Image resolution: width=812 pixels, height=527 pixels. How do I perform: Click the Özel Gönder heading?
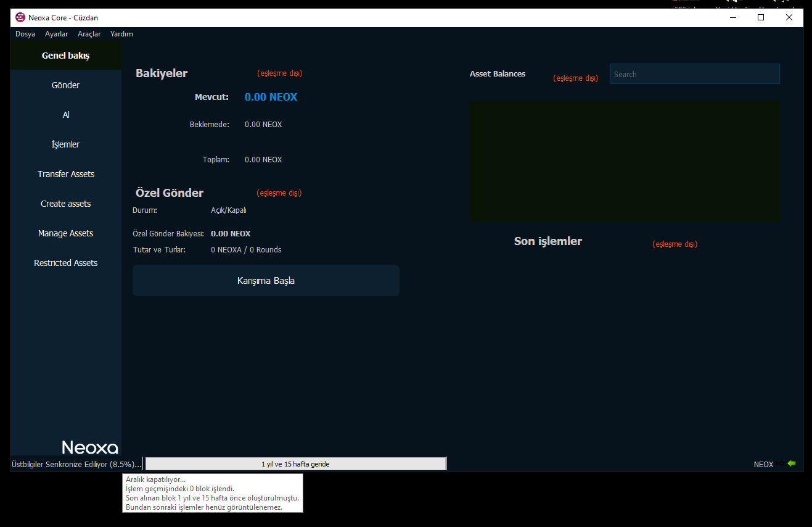170,193
